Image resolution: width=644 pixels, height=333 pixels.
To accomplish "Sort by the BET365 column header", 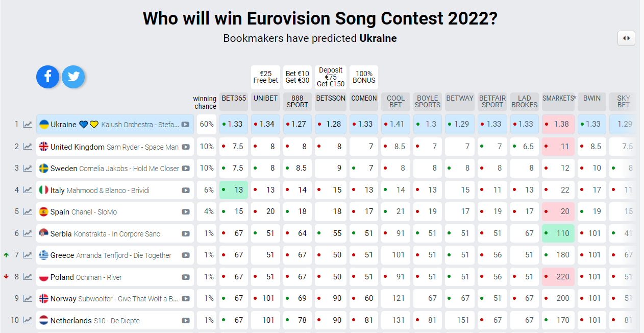I will [234, 99].
